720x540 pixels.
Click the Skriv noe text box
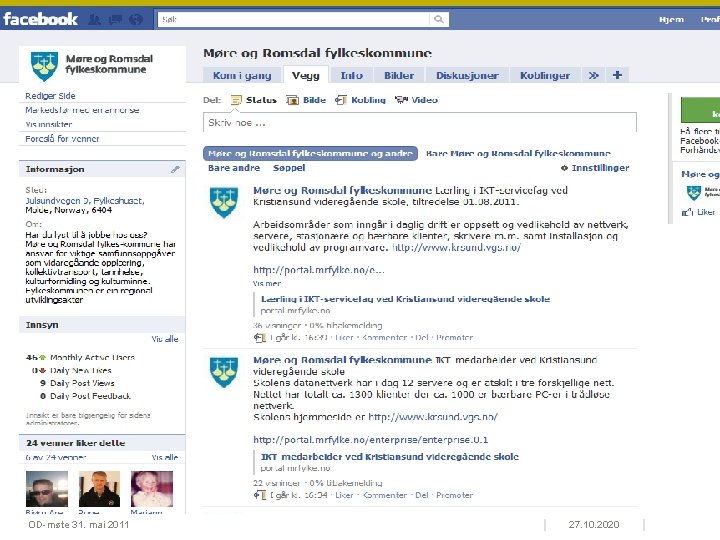tap(420, 123)
